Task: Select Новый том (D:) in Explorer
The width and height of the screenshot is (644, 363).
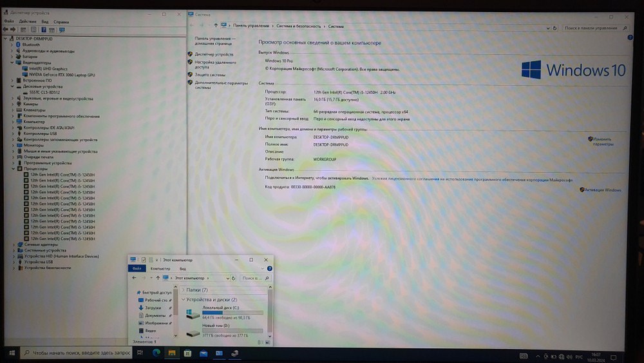Action: tap(224, 331)
